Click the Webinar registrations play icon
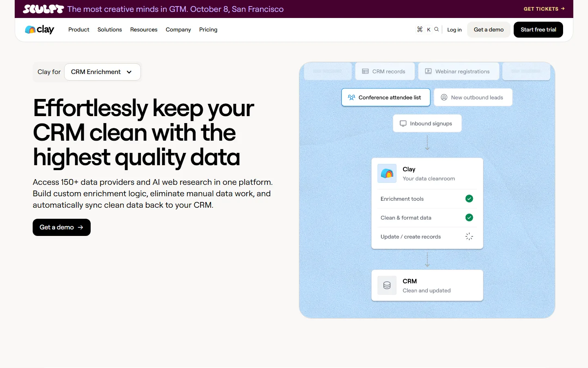The image size is (588, 368). (428, 71)
